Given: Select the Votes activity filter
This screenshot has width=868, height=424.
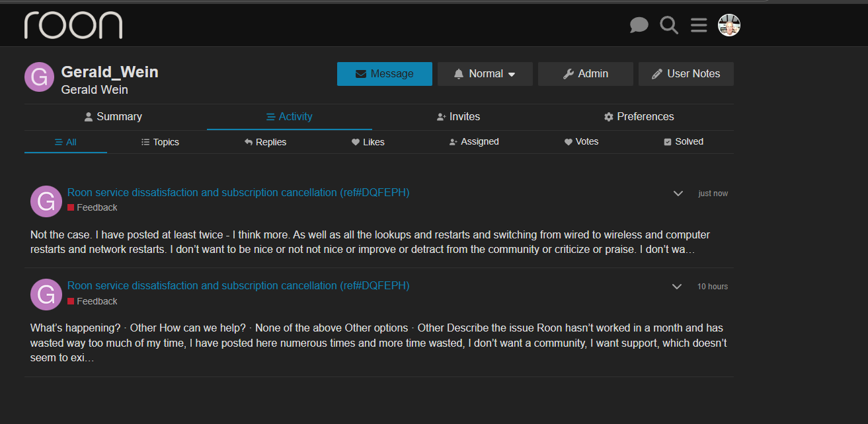Looking at the screenshot, I should [581, 142].
